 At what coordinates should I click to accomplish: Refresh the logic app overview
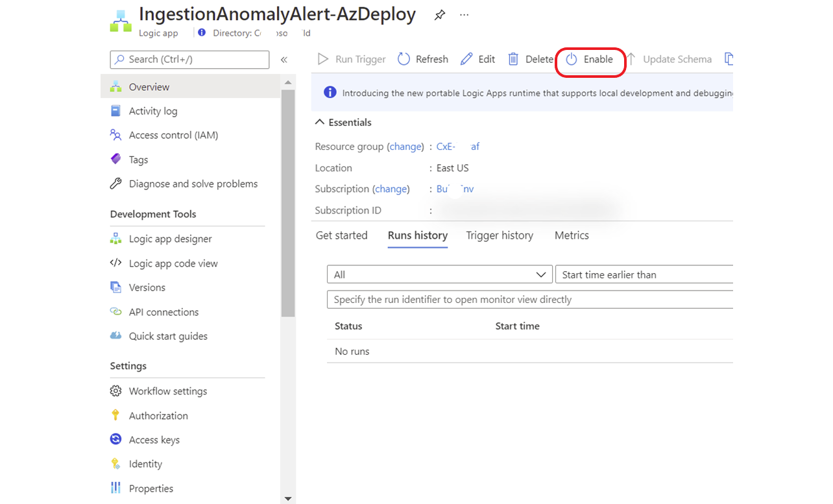coord(423,59)
